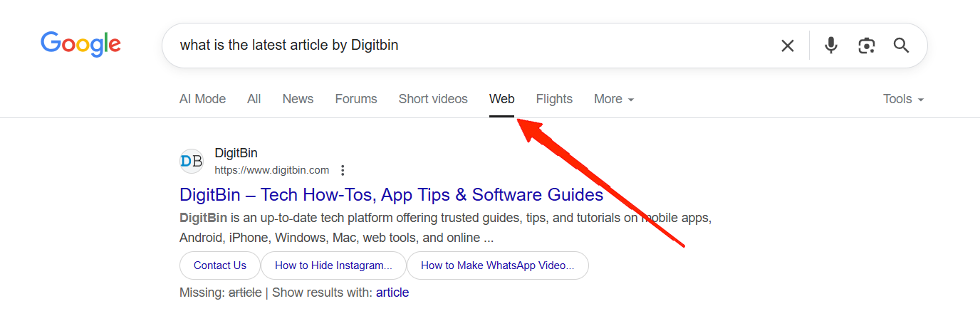
Task: Click the How to Make WhatsApp Video chip
Action: tap(498, 265)
